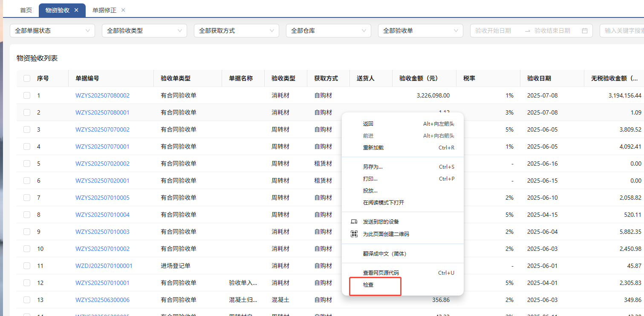The image size is (644, 316).
Task: Click the 输入关键字搜索 search field
Action: [623, 31]
